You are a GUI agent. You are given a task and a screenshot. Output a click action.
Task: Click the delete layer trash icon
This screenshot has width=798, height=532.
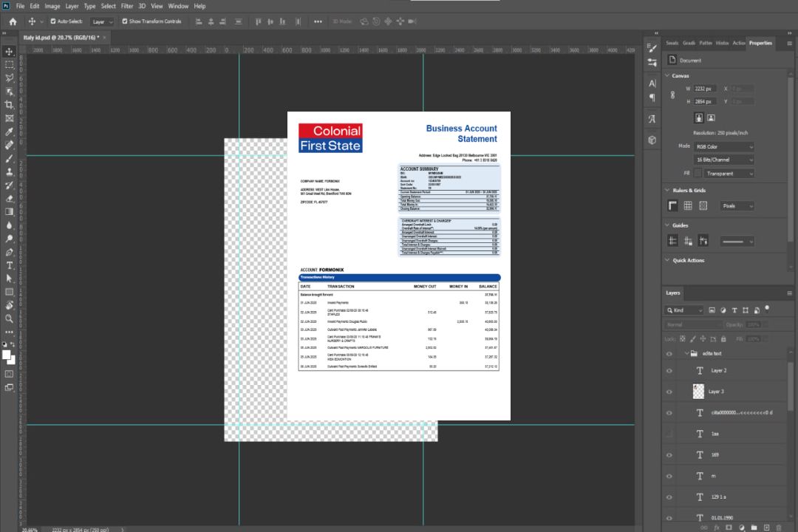(778, 528)
